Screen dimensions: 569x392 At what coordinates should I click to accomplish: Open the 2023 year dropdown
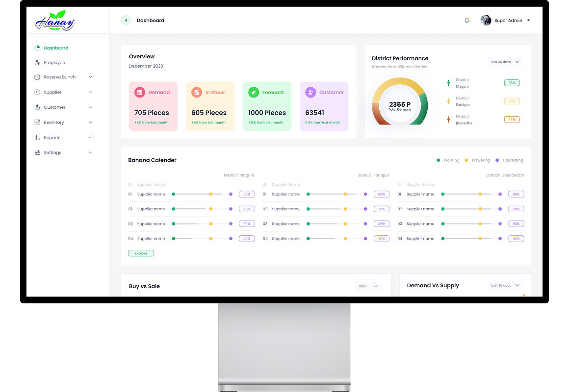click(368, 286)
